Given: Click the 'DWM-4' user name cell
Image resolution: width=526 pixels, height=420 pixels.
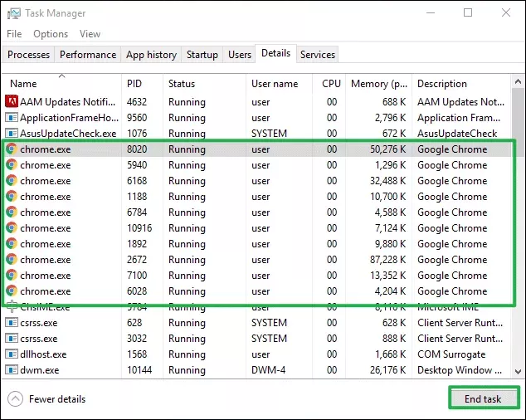Looking at the screenshot, I should pos(268,370).
